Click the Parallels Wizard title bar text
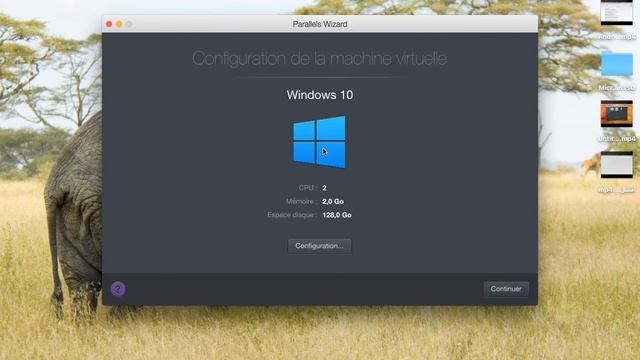This screenshot has width=640, height=360. click(x=320, y=24)
